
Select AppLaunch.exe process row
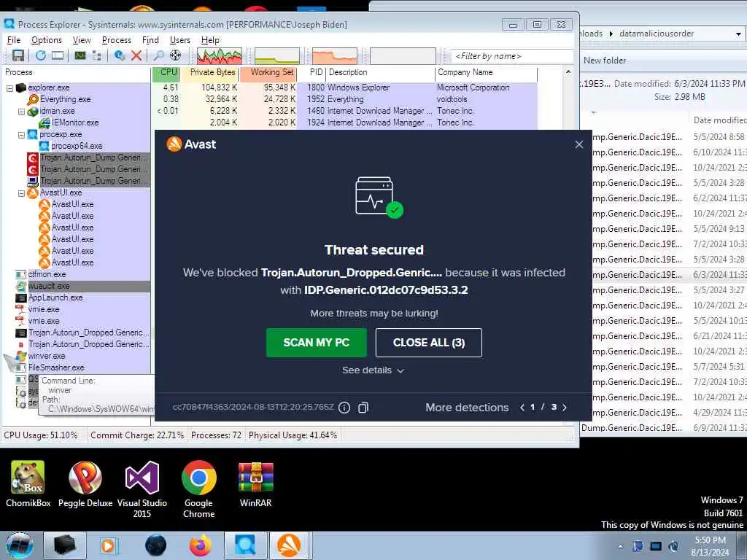[55, 298]
